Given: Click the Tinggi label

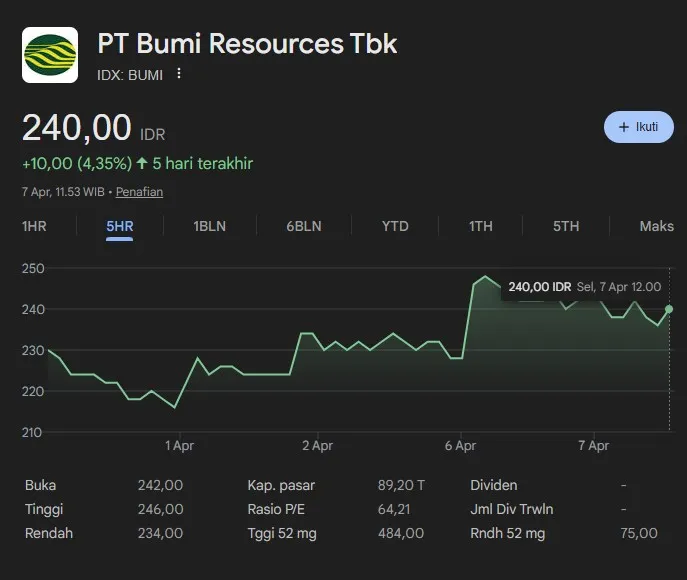Looking at the screenshot, I should [44, 509].
